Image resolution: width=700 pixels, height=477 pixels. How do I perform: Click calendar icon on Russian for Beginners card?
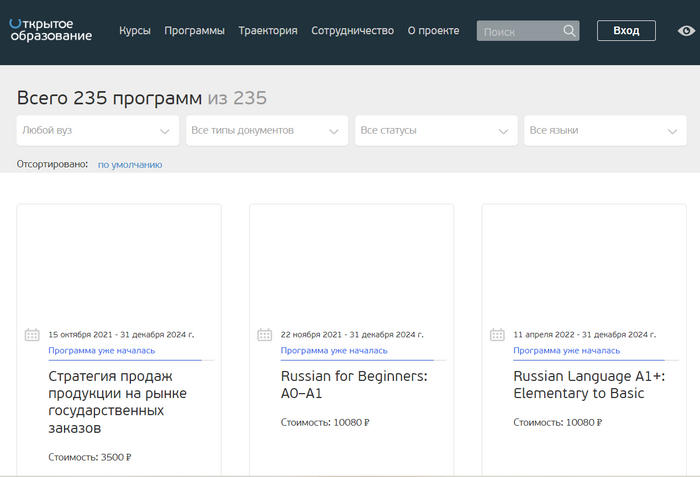tap(264, 335)
